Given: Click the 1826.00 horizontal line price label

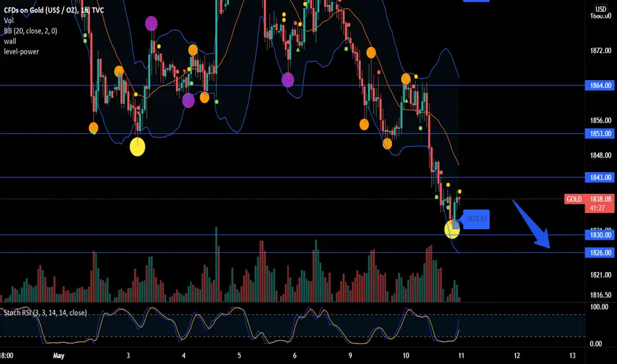Looking at the screenshot, I should tap(599, 253).
